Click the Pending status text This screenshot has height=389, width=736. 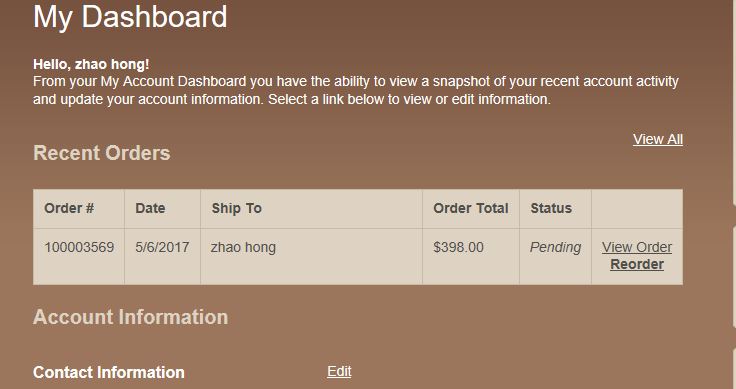[x=555, y=247]
